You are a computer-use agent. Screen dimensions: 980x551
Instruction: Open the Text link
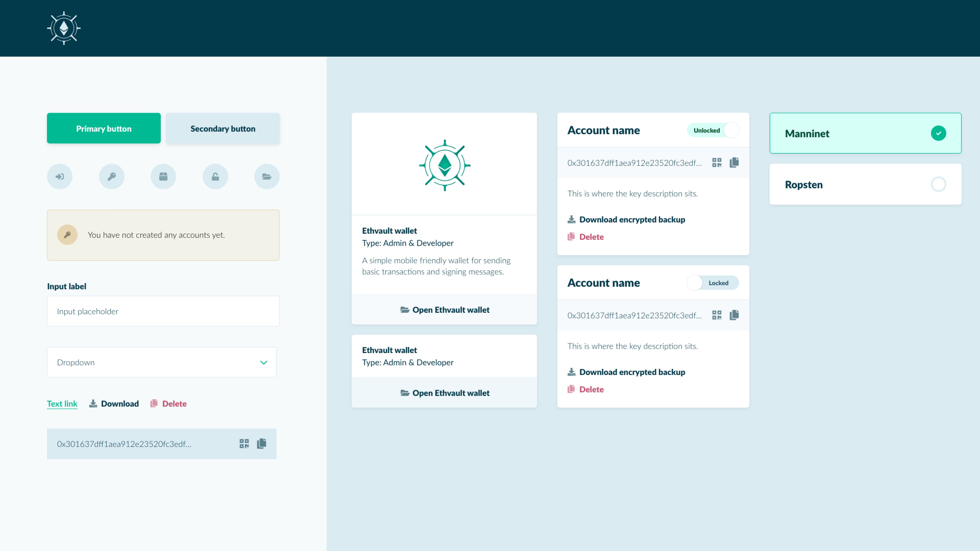click(x=62, y=404)
